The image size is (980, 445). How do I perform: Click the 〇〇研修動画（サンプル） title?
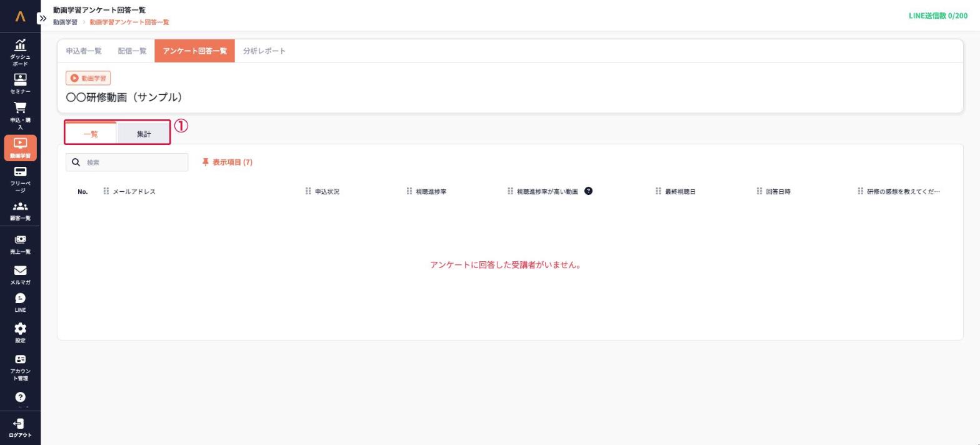coord(126,97)
